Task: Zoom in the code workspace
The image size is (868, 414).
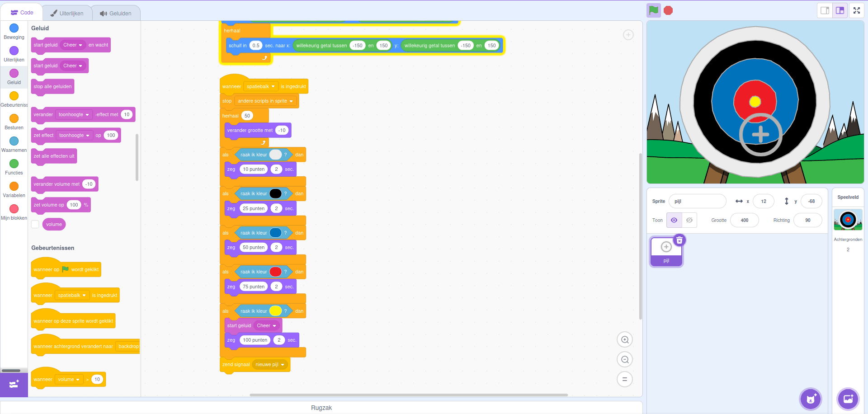Action: coord(625,339)
